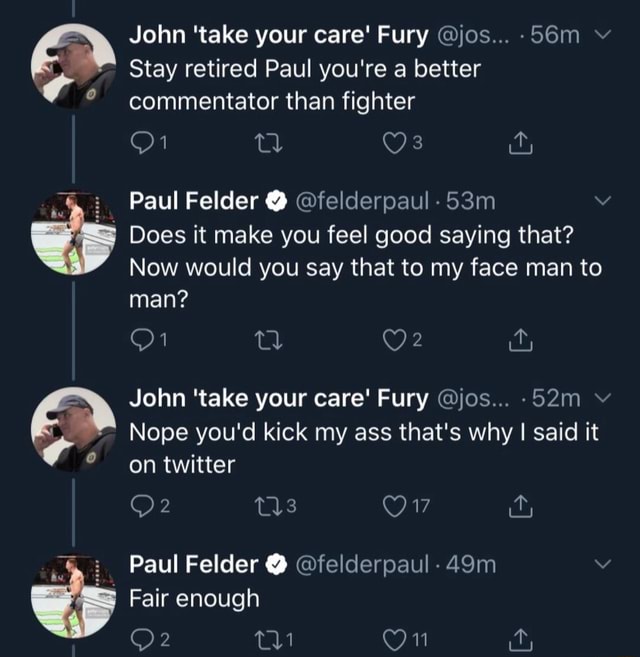Open John 'take your care' Fury's name in the top tweet
The height and width of the screenshot is (657, 640).
[278, 36]
